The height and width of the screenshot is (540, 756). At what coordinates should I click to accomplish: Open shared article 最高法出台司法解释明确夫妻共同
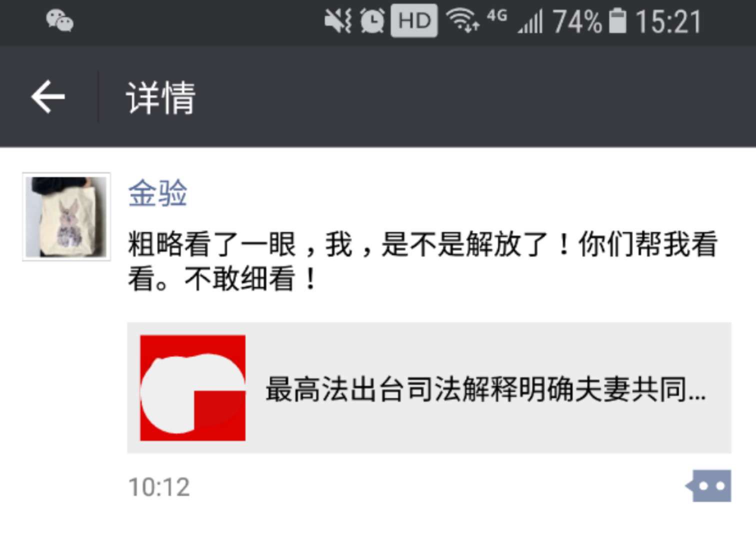[485, 389]
